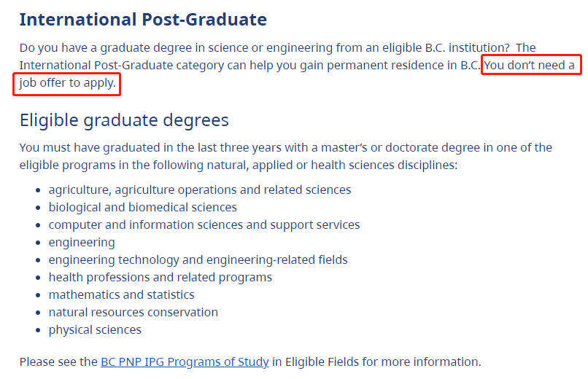
Task: Click engineering technology and engineering-related fields item
Action: pyautogui.click(x=198, y=260)
